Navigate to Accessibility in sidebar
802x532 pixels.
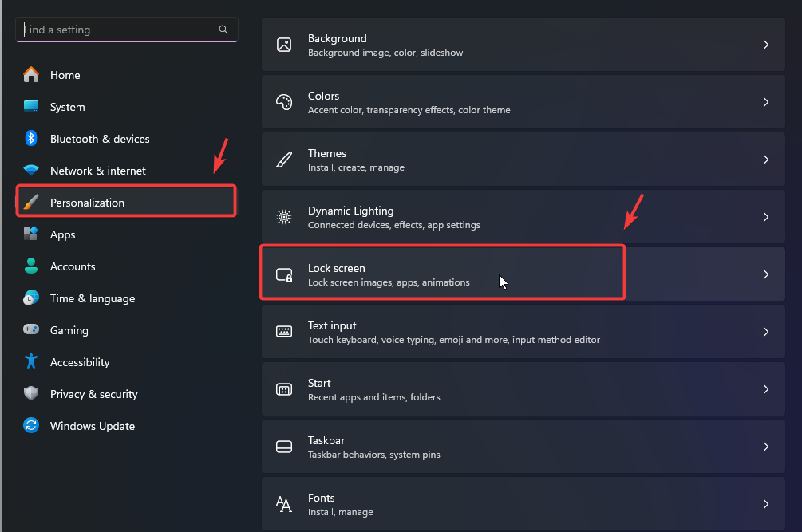(x=80, y=362)
